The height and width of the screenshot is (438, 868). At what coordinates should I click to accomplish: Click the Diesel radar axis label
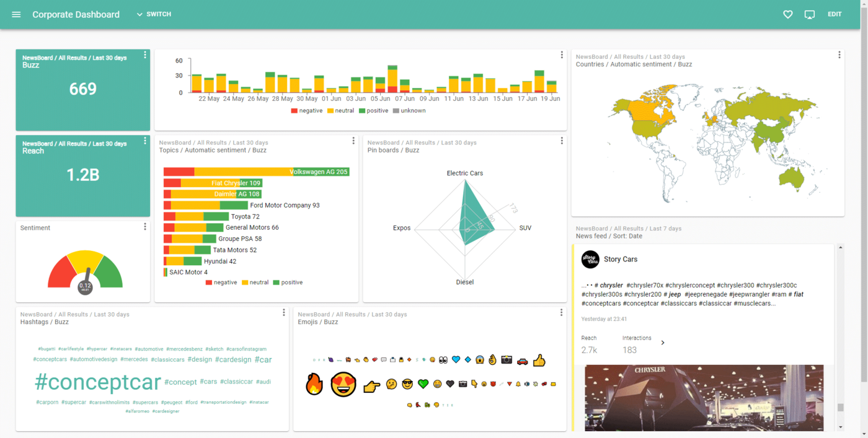tap(465, 283)
